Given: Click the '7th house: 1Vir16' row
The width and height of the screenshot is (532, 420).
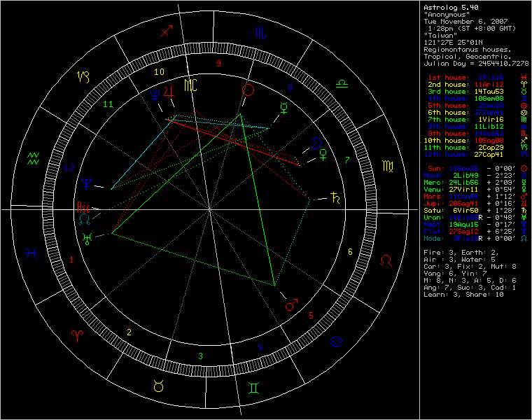Looking at the screenshot, I should [x=477, y=120].
